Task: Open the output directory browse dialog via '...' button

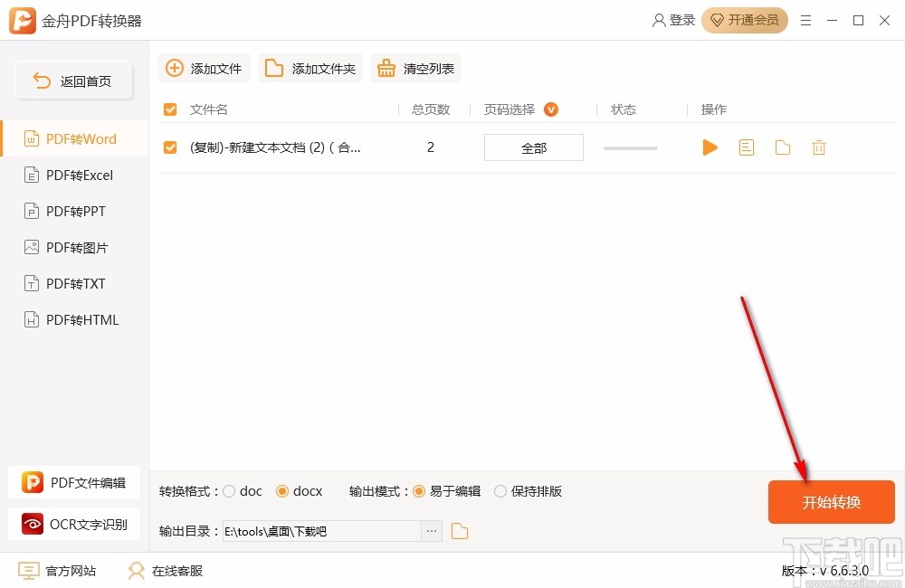Action: pos(431,531)
